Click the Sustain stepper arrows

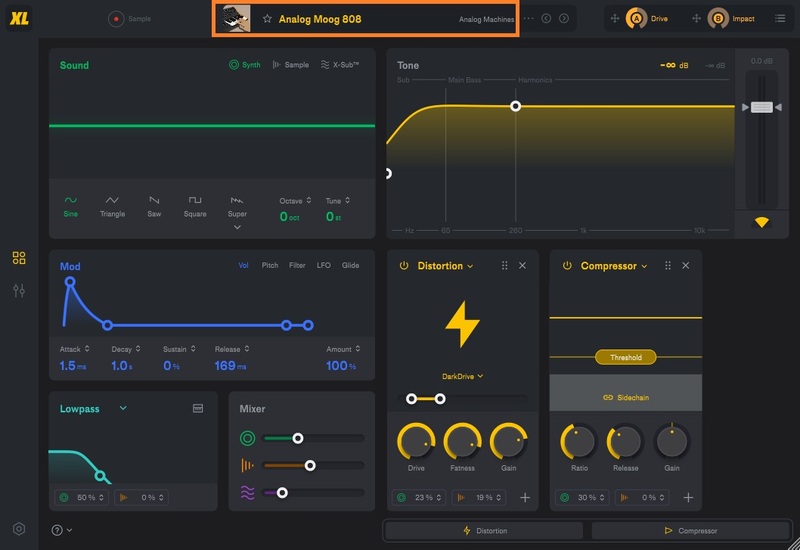pyautogui.click(x=193, y=349)
